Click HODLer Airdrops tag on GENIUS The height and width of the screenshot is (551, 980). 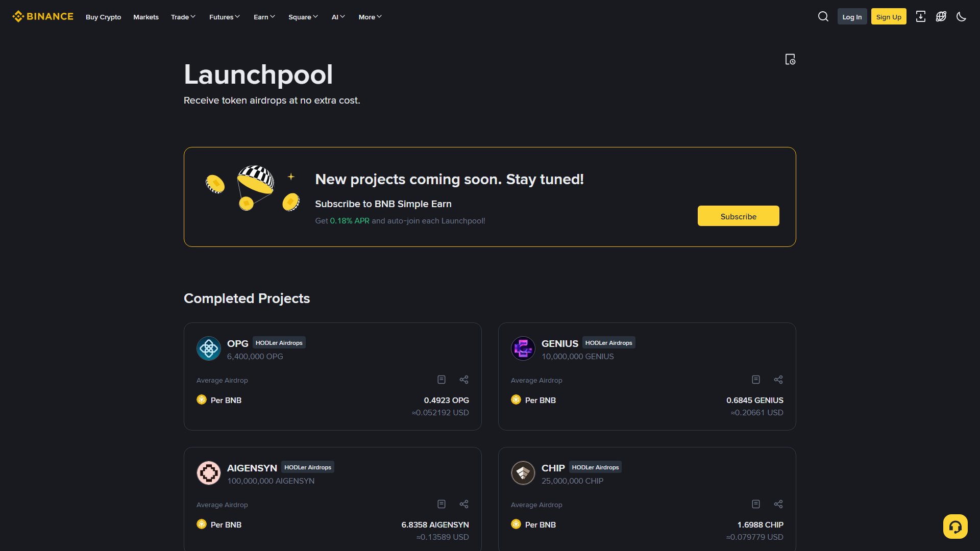609,343
